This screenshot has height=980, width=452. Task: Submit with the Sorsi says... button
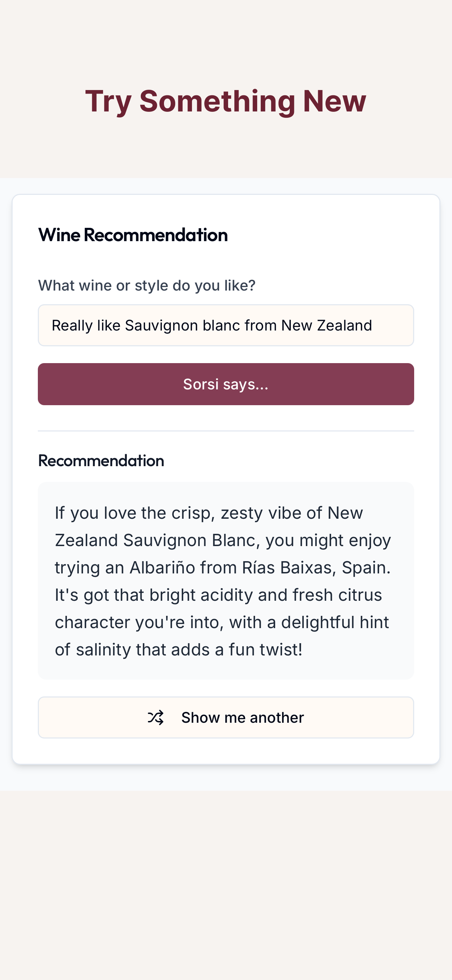[x=226, y=384]
